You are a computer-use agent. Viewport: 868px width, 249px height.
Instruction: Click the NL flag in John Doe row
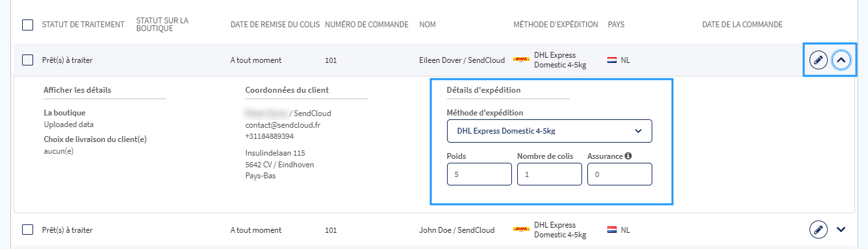click(x=612, y=230)
